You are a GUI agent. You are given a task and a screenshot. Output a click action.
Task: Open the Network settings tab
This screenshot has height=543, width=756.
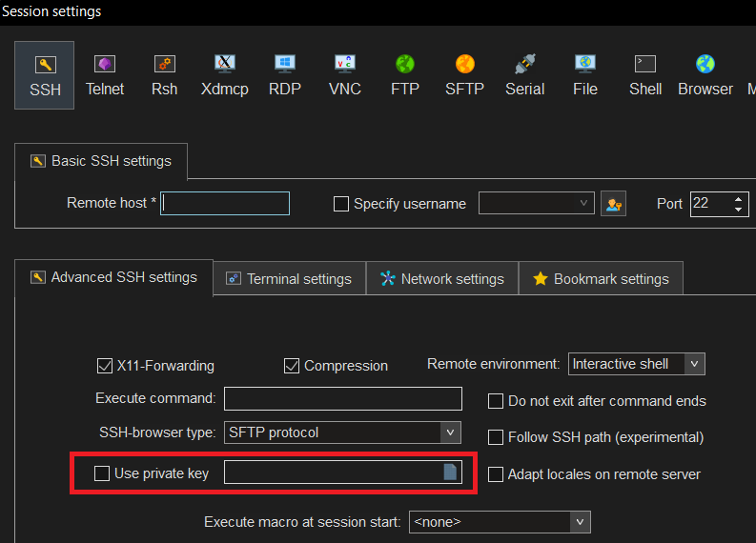point(441,279)
